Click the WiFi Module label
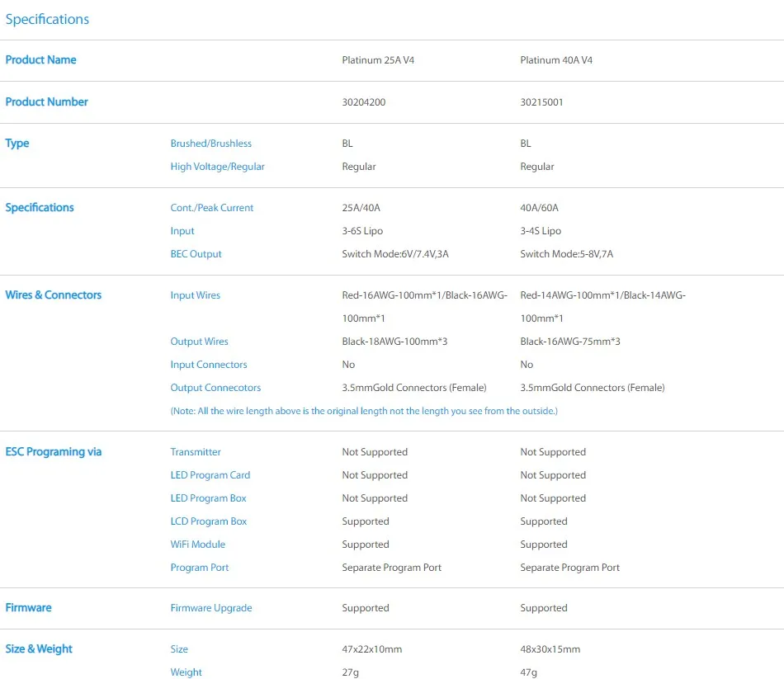Screen dimensions: 784x679 click(x=198, y=544)
